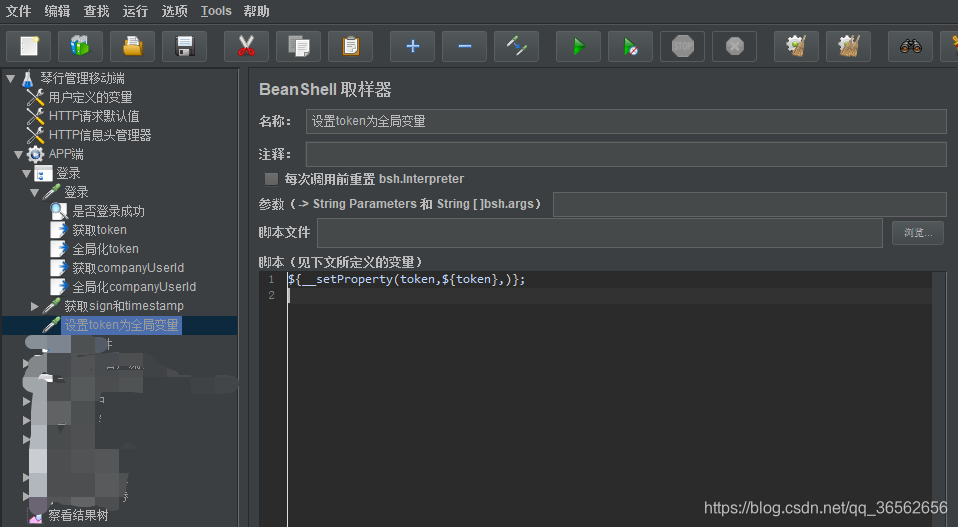Click Start no pauses icon
958x527 pixels.
click(x=631, y=46)
